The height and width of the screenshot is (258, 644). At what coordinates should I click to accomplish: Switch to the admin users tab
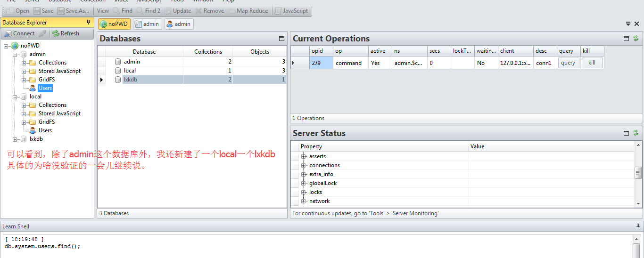tap(179, 24)
